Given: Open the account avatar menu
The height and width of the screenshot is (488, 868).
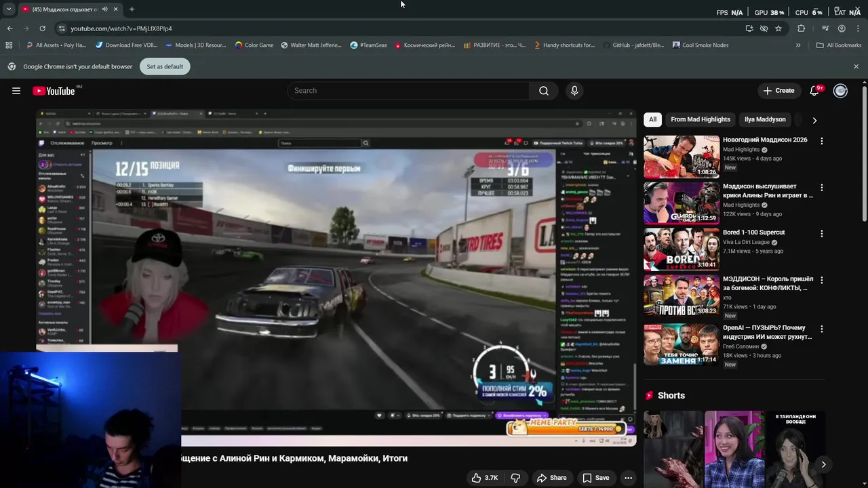Looking at the screenshot, I should (840, 91).
